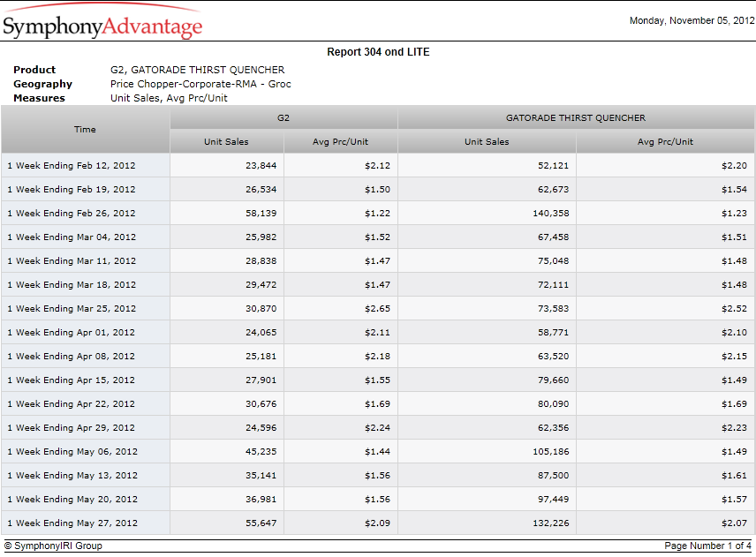Viewport: 756px width, 557px height.
Task: Click the Measures label
Action: [x=39, y=98]
